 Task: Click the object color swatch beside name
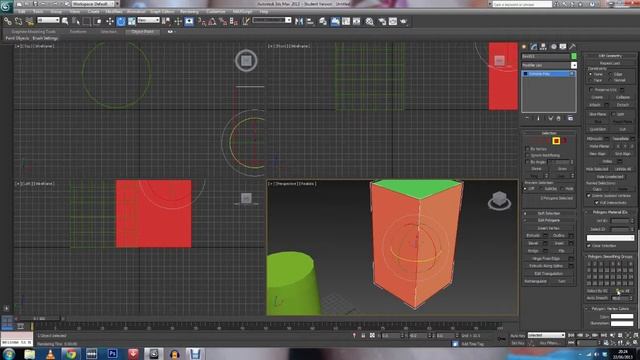pyautogui.click(x=574, y=56)
